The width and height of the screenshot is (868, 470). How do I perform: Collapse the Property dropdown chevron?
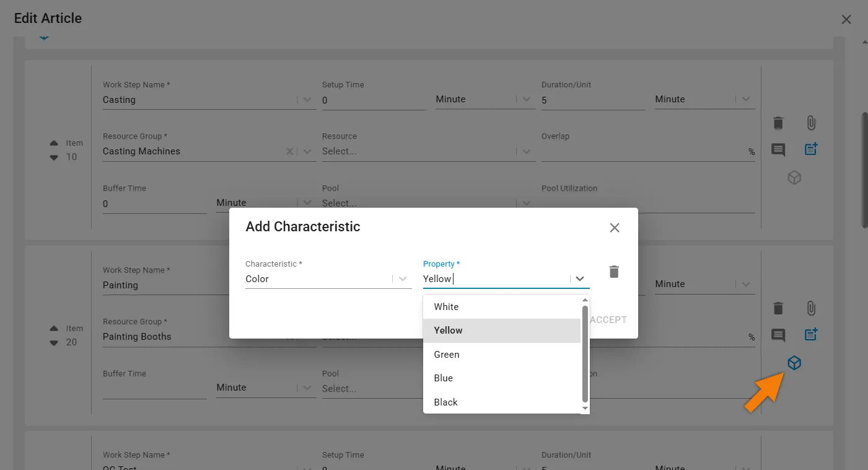pyautogui.click(x=580, y=279)
